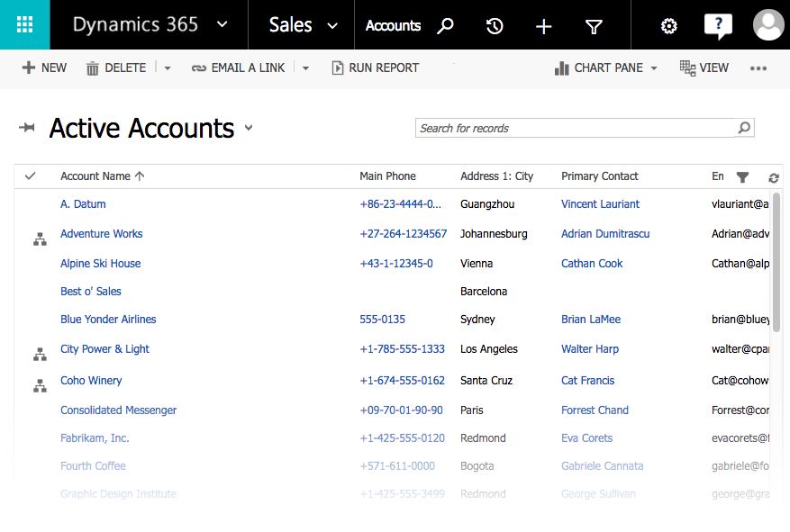Open recently viewed items history icon
790x532 pixels.
(495, 26)
